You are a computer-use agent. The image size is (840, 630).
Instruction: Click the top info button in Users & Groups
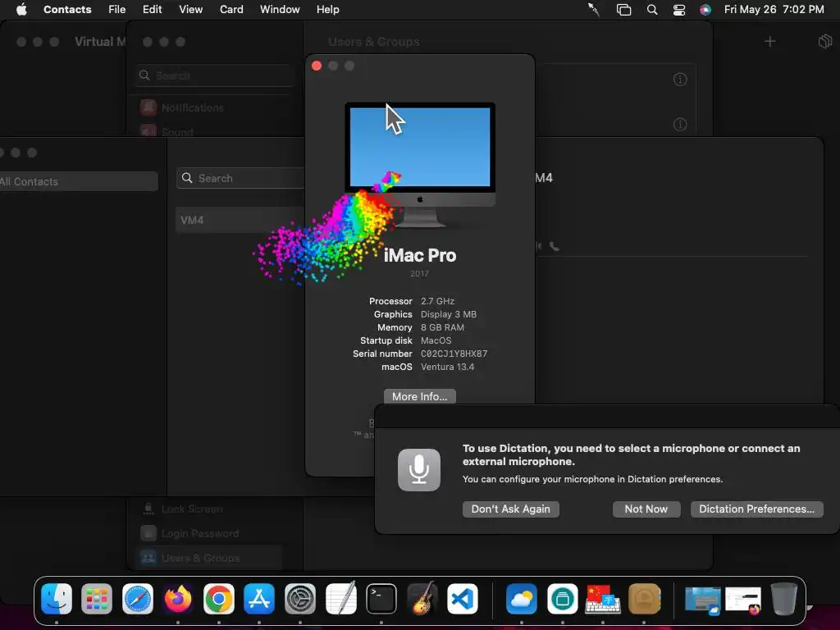click(680, 80)
